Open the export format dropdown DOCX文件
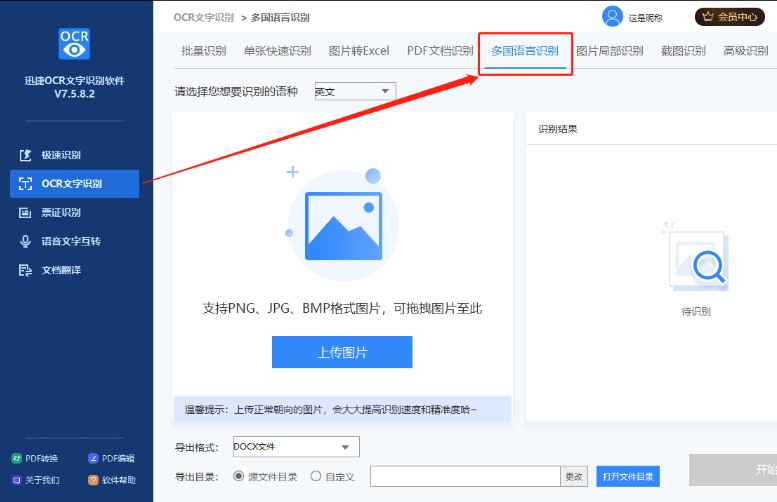This screenshot has height=502, width=777. point(296,447)
